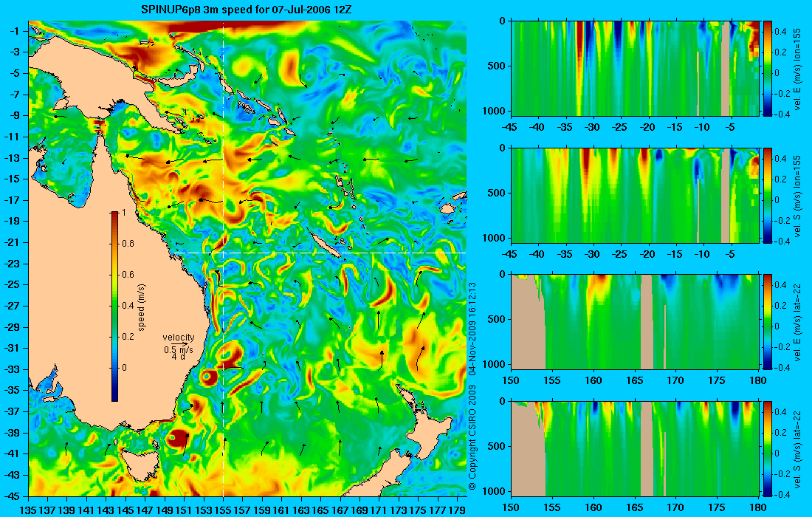The image size is (812, 517).
Task: Click the "135" longitude tick on main map
Action: click(28, 510)
